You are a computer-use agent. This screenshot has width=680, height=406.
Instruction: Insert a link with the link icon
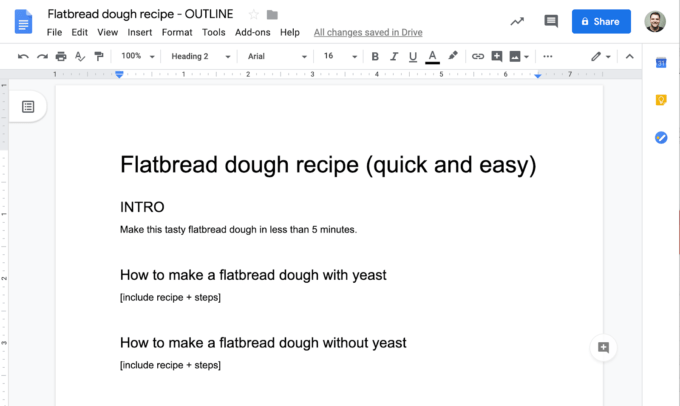click(x=478, y=57)
